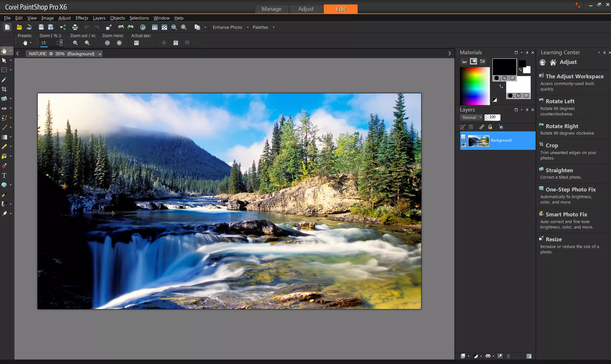
Task: Toggle visibility of the Background layer
Action: point(464,145)
